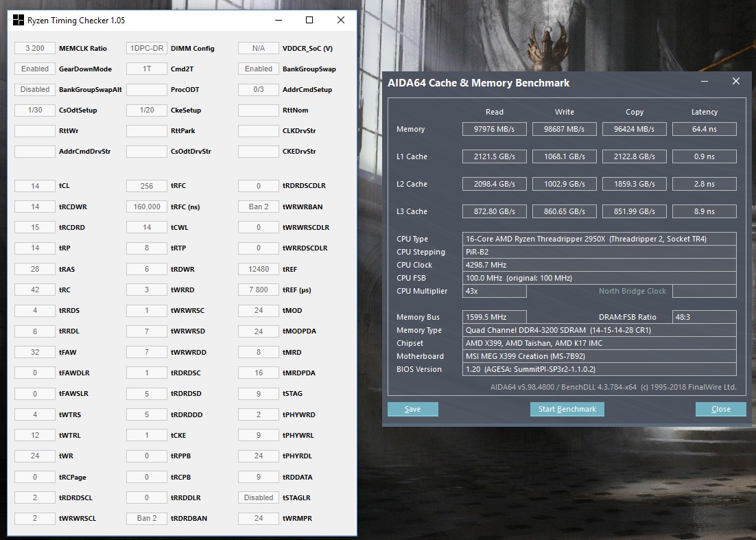
Task: Click the tCL value field
Action: (35, 186)
